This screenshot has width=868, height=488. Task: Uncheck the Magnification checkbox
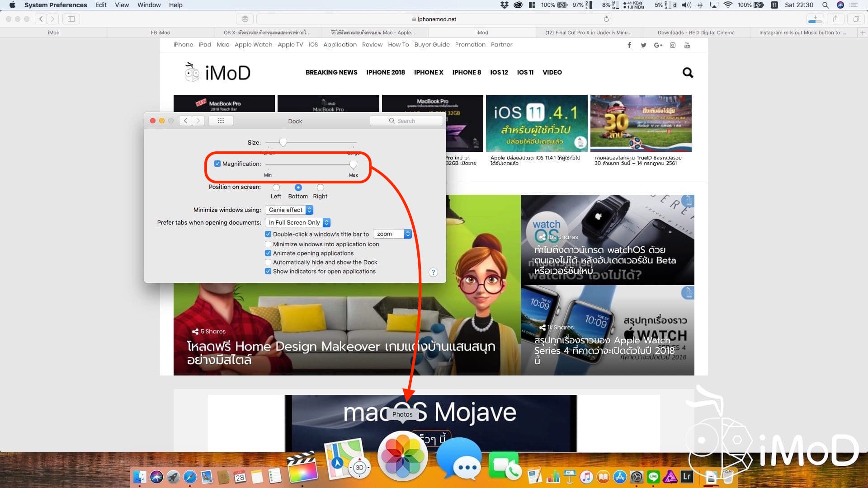[217, 163]
